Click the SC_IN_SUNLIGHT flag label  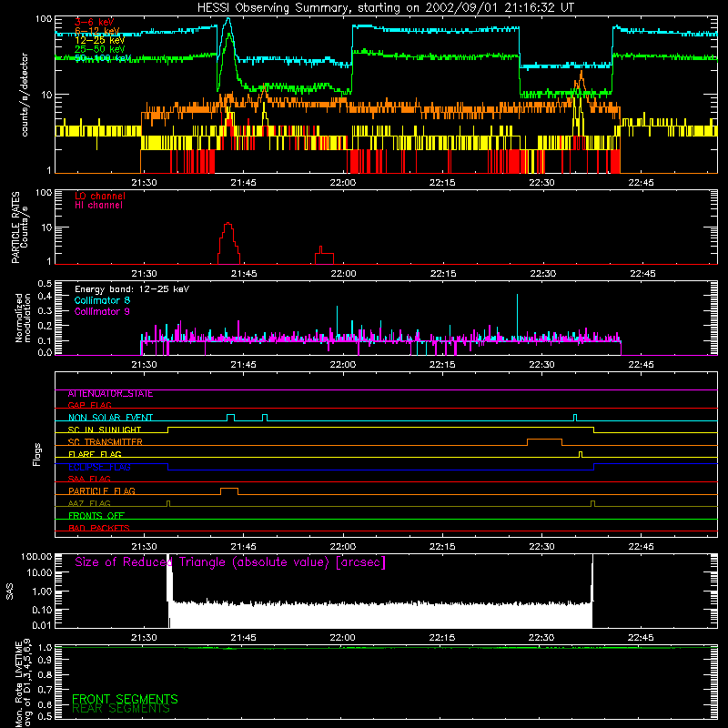click(x=105, y=430)
